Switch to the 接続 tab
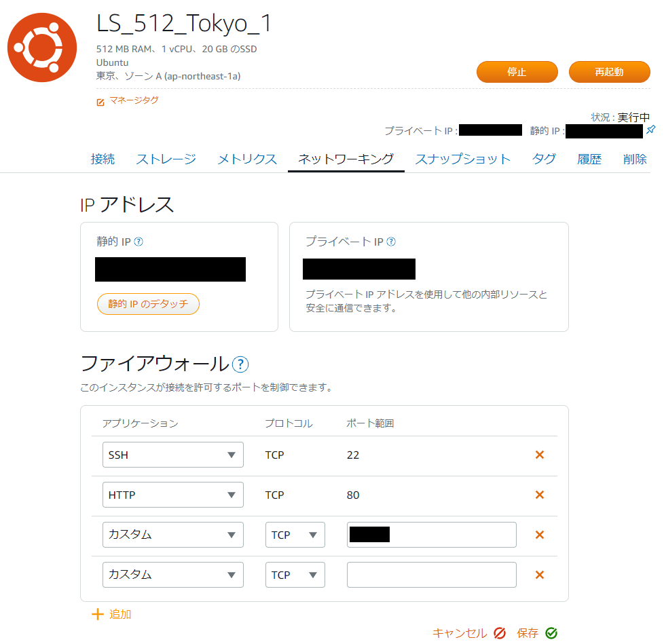The width and height of the screenshot is (664, 644). click(103, 158)
